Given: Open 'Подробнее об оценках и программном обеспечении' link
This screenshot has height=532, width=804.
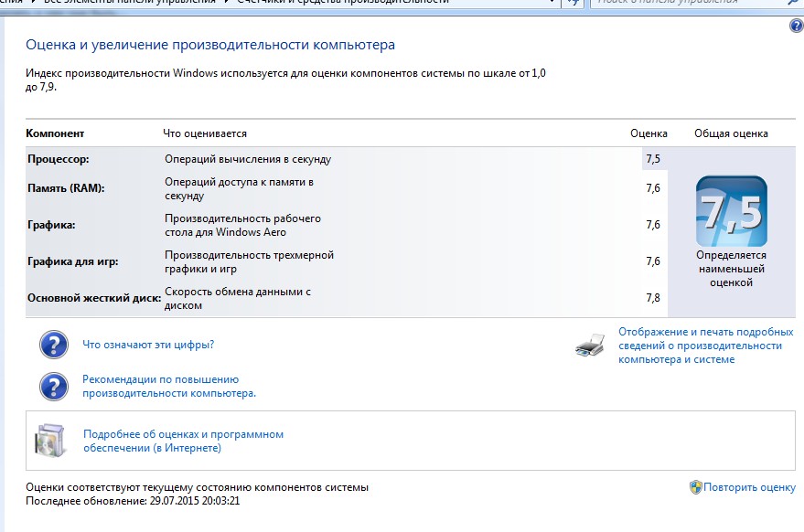Looking at the screenshot, I should coord(183,441).
